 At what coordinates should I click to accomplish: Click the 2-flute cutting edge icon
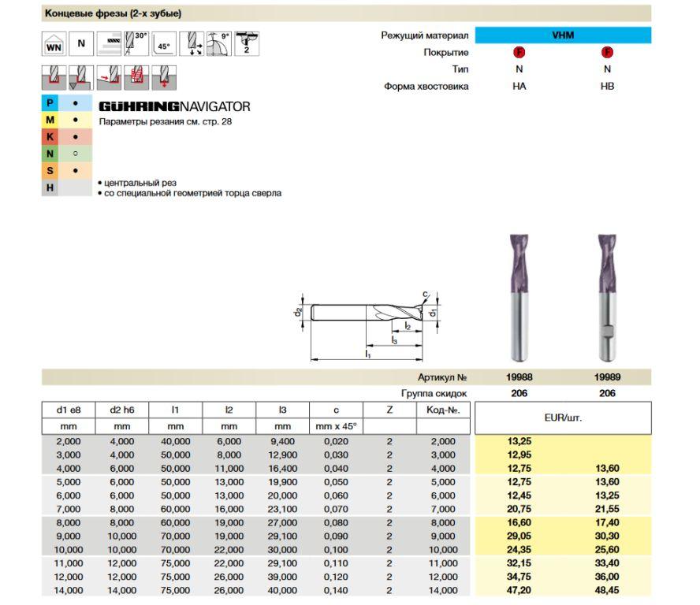click(x=247, y=43)
